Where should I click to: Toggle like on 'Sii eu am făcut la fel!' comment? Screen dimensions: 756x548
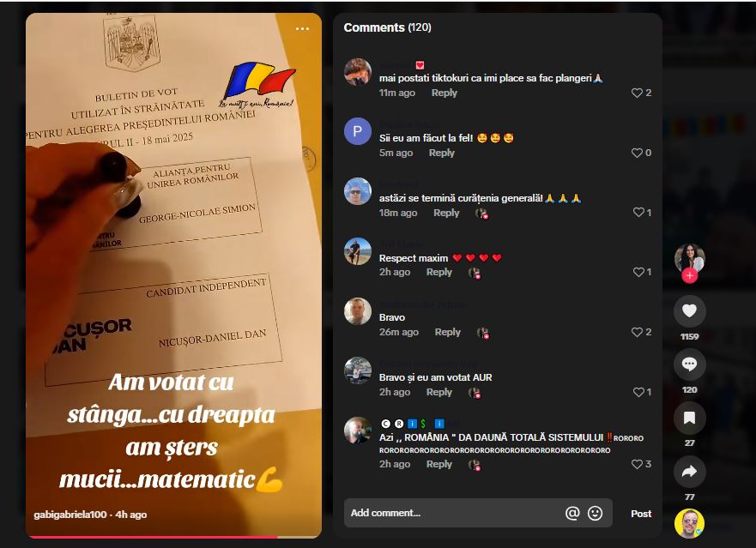point(641,153)
